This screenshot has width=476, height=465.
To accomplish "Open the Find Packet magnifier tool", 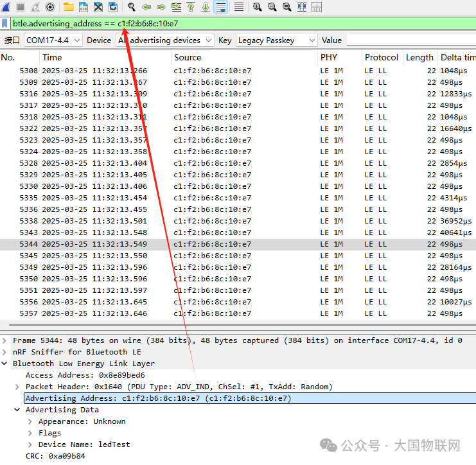I will [132, 6].
